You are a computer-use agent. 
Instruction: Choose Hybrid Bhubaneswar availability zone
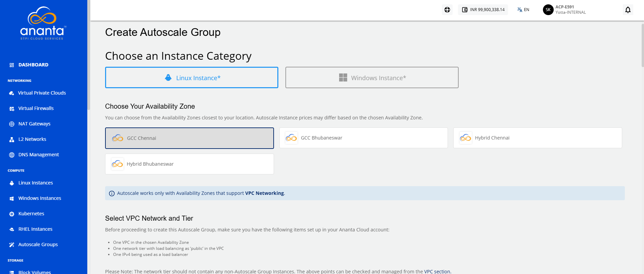coord(189,164)
